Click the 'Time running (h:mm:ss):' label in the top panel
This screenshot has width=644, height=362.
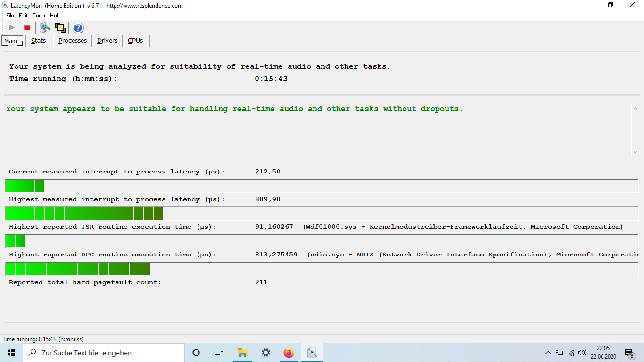[63, 79]
